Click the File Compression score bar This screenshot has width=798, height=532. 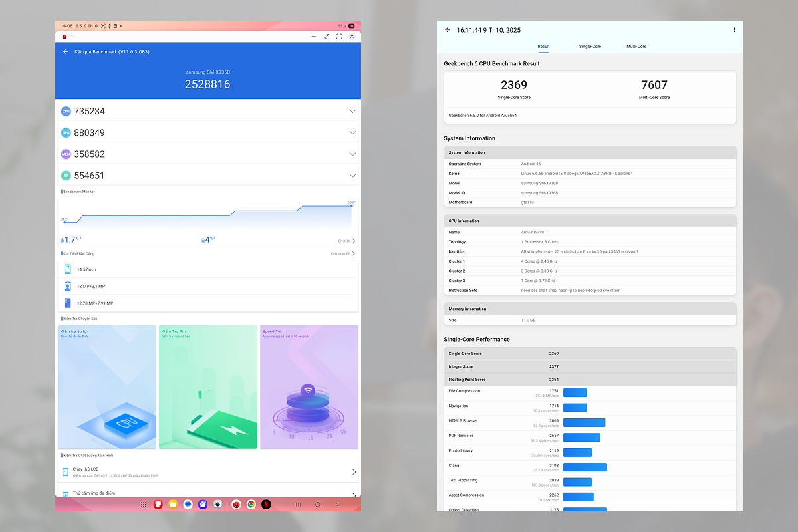[x=575, y=392]
